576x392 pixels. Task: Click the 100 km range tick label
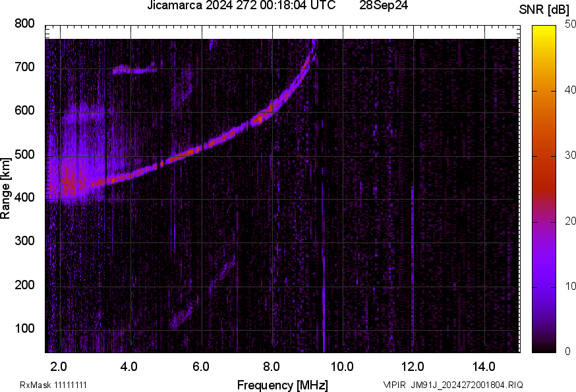click(x=24, y=328)
